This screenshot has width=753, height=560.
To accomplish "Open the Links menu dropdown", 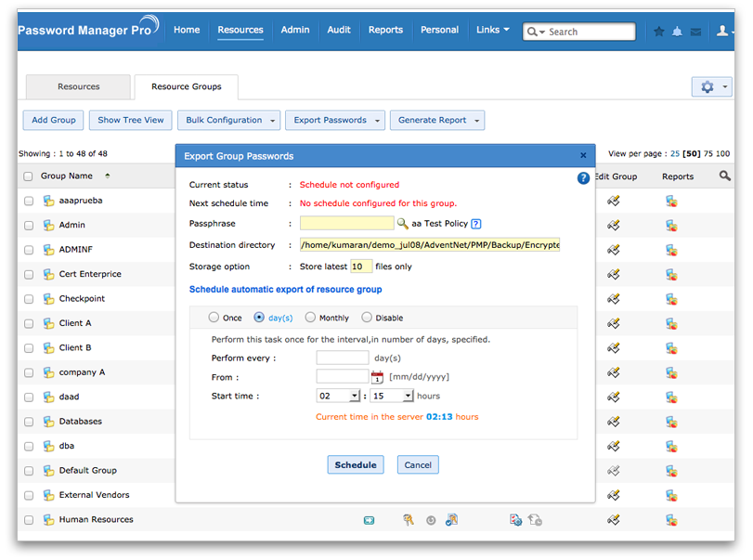I will click(x=493, y=30).
